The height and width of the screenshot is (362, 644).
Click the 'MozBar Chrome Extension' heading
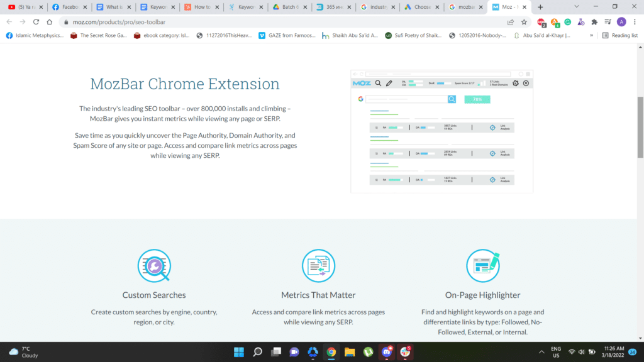tap(185, 84)
